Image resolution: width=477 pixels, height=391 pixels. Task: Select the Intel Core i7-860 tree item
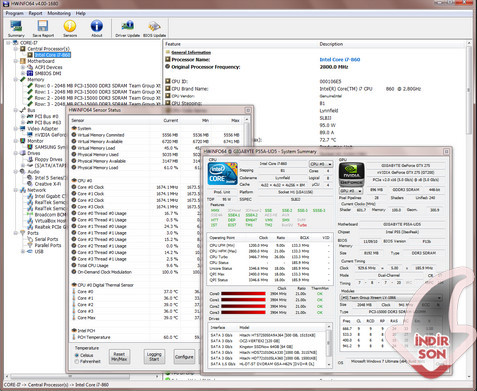pyautogui.click(x=52, y=55)
